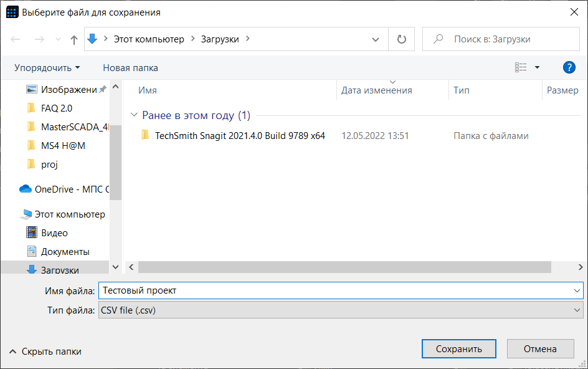Navigate up one folder level
The height and width of the screenshot is (369, 588).
[73, 39]
